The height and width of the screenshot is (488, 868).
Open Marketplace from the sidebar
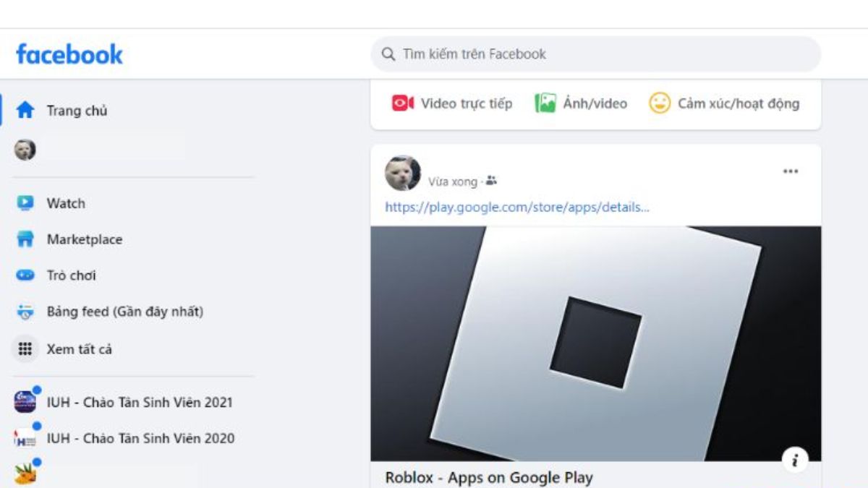tap(85, 239)
